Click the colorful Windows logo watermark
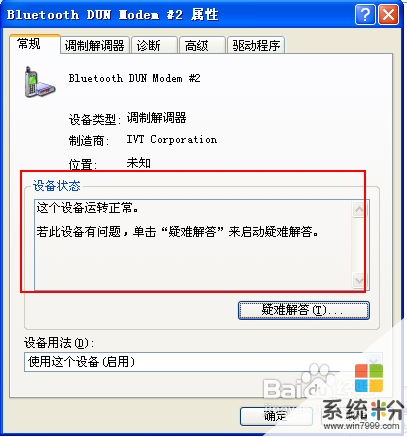Screen dimensions: 407x437 (369, 377)
